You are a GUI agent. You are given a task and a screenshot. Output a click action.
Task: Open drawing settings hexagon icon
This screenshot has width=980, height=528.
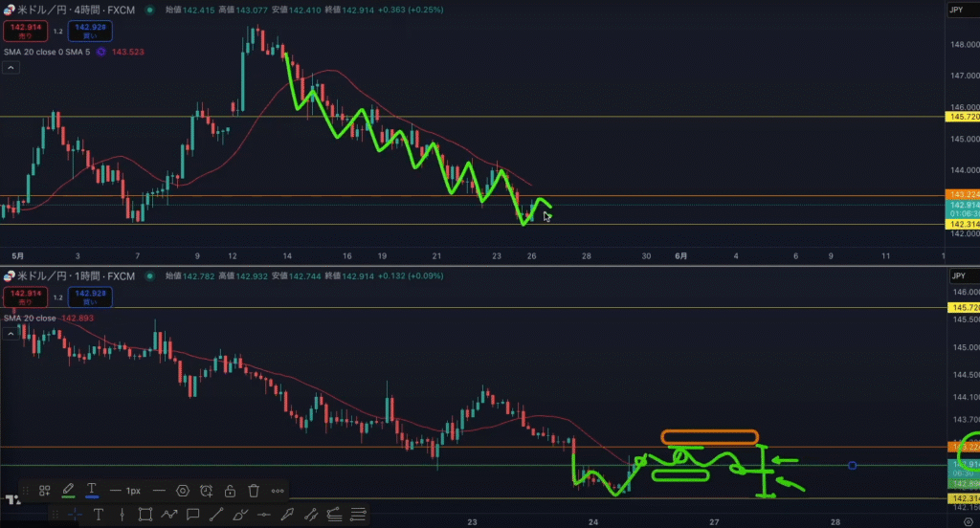click(183, 491)
